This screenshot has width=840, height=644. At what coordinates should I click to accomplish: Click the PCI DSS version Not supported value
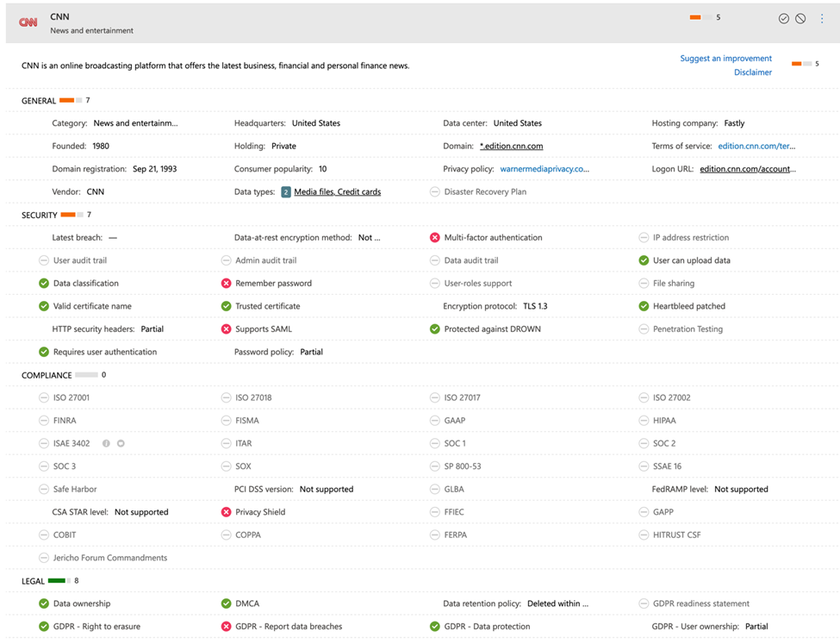(x=327, y=490)
